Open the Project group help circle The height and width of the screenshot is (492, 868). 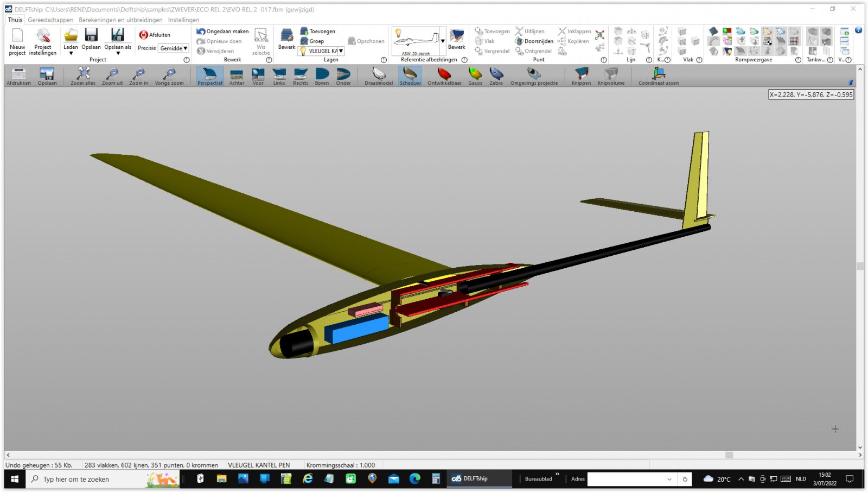pos(187,60)
